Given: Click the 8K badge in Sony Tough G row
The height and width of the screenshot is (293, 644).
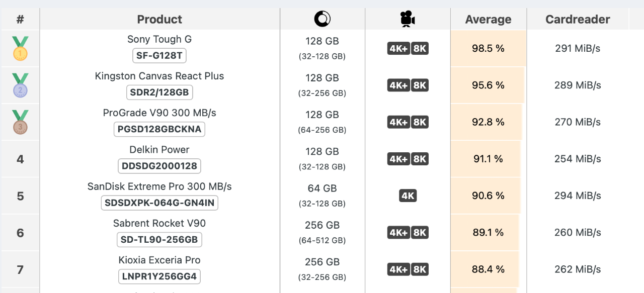Looking at the screenshot, I should tap(420, 48).
